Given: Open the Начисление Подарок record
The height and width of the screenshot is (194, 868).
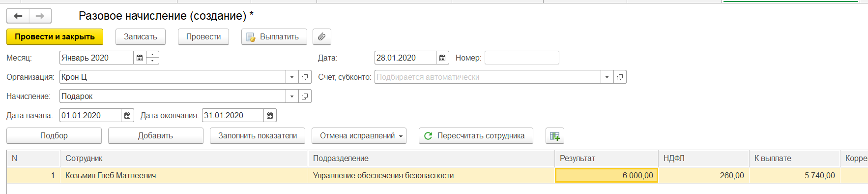Looking at the screenshot, I should point(305,97).
